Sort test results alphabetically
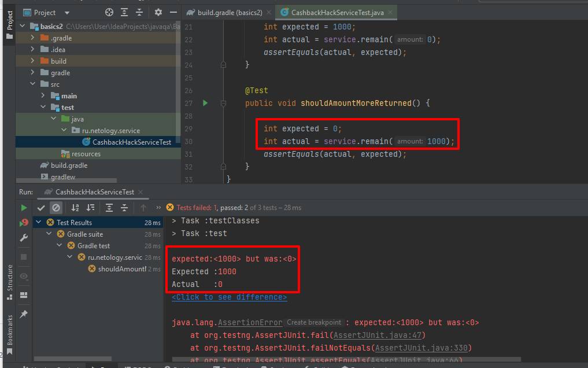The height and width of the screenshot is (368, 588). coord(75,207)
